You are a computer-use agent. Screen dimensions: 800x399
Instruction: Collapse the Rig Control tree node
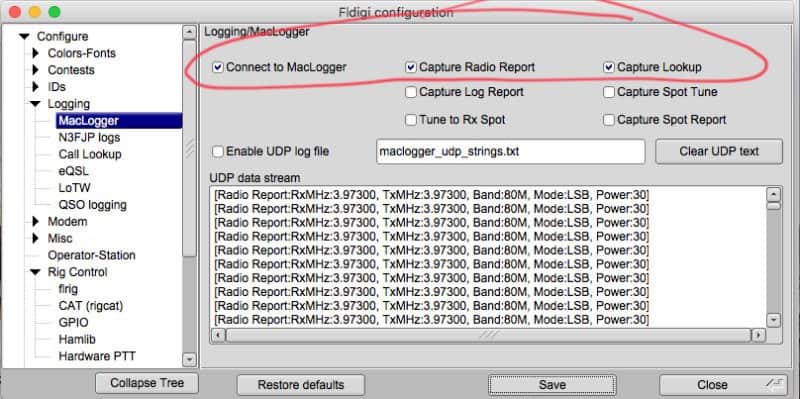(x=35, y=272)
